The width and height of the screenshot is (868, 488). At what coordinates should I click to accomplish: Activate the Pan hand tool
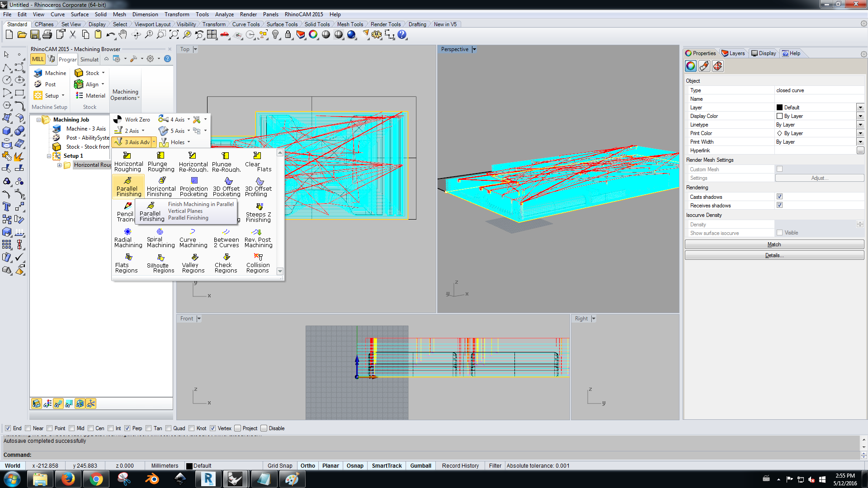point(123,34)
